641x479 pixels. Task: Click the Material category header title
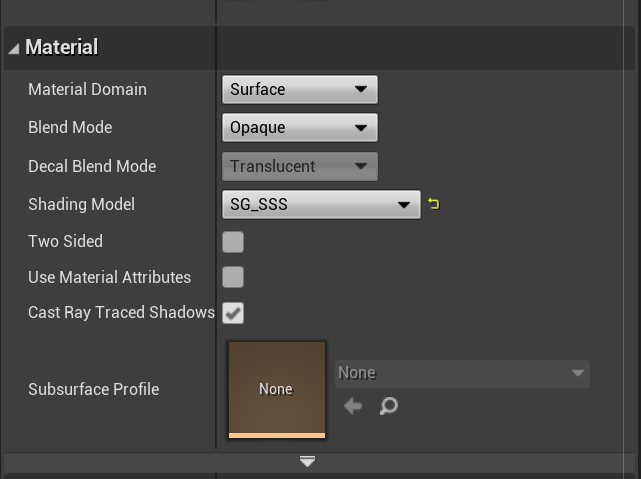(x=61, y=47)
